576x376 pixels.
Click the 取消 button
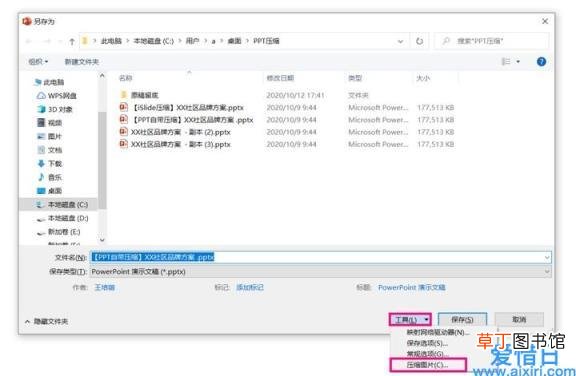519,319
